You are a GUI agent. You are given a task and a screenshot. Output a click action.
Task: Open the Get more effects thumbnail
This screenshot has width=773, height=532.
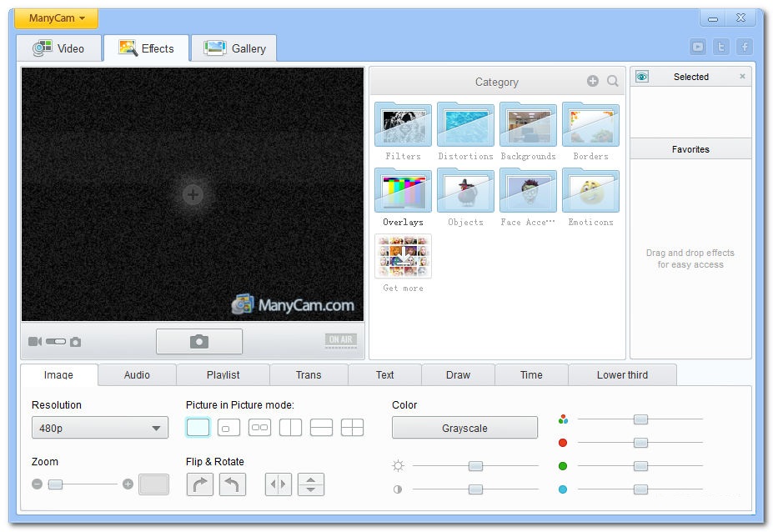pyautogui.click(x=403, y=257)
